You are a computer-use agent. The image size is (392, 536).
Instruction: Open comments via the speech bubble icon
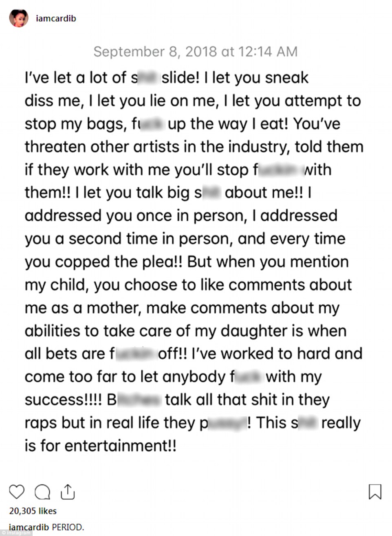(x=42, y=492)
